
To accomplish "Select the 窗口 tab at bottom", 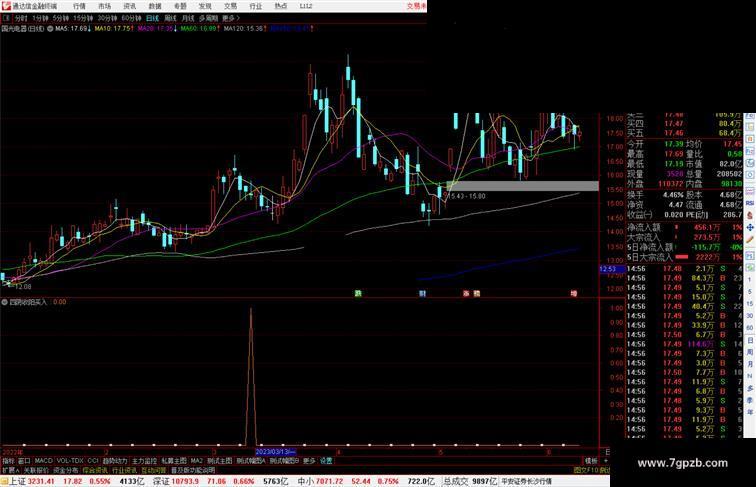I will [x=24, y=461].
